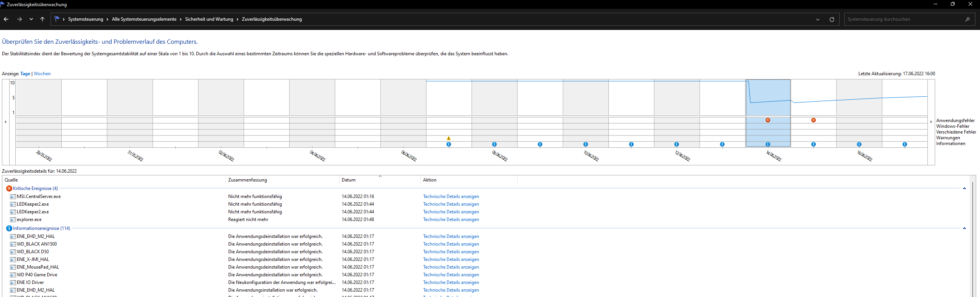Screen dimensions: 980x297
Task: Click the search magnifier icon
Action: [967, 19]
